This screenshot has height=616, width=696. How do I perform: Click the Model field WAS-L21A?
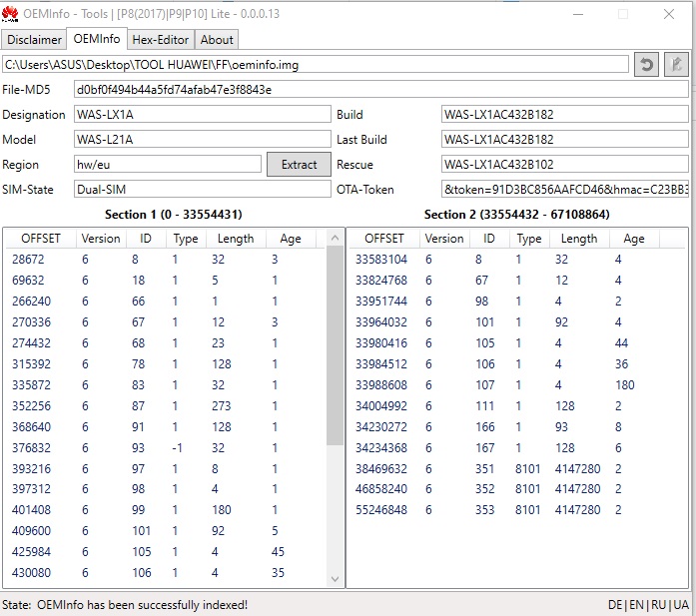203,140
